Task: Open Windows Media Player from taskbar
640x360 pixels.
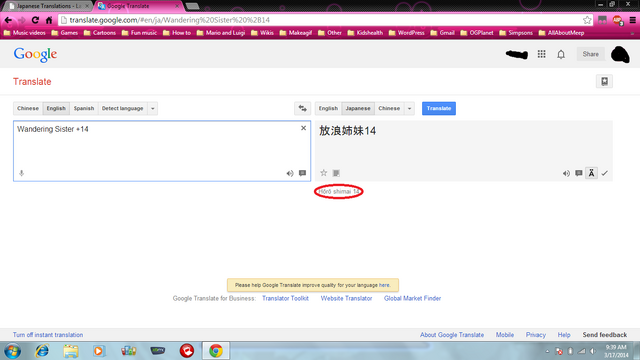Action: (98, 351)
